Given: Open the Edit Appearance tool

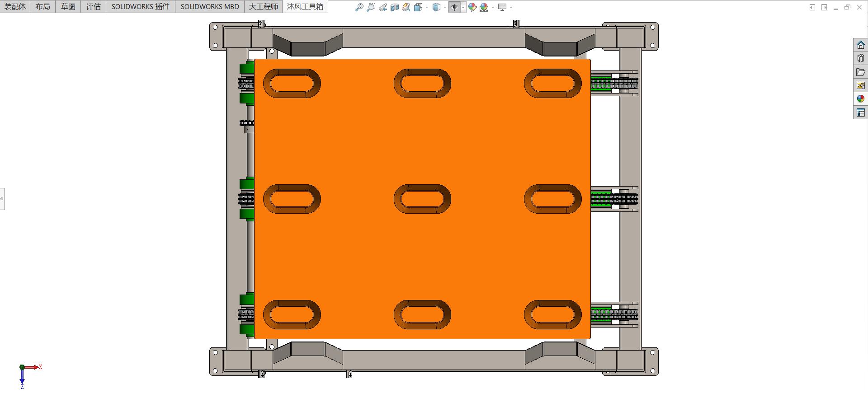Looking at the screenshot, I should point(472,7).
